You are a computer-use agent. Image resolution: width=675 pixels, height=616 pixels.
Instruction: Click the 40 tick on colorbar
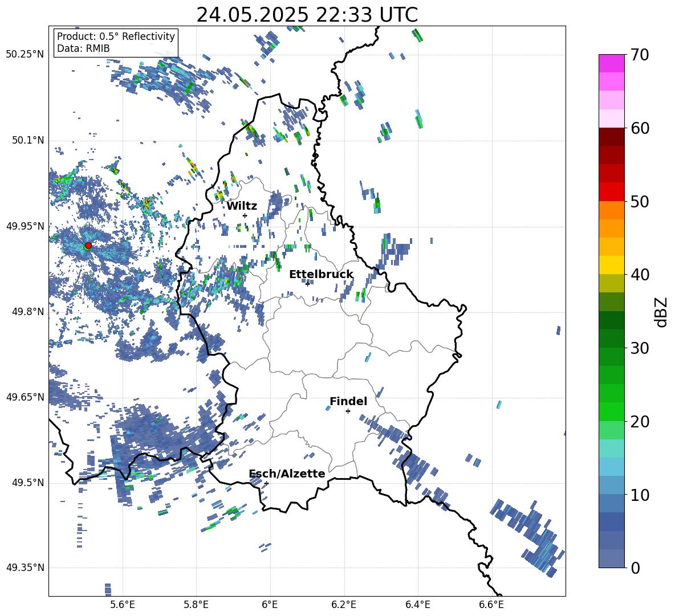640,275
